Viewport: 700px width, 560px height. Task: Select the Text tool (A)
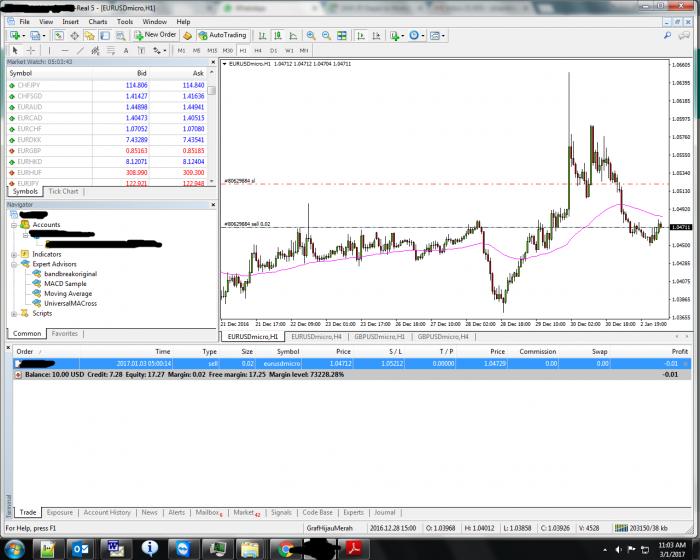[126, 50]
